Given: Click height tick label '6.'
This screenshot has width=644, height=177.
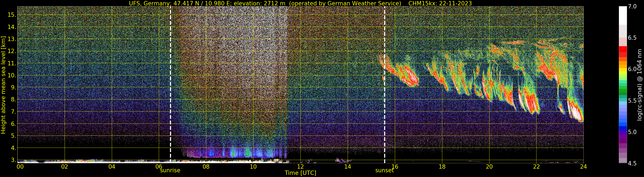Looking at the screenshot, I should pos(14,124).
